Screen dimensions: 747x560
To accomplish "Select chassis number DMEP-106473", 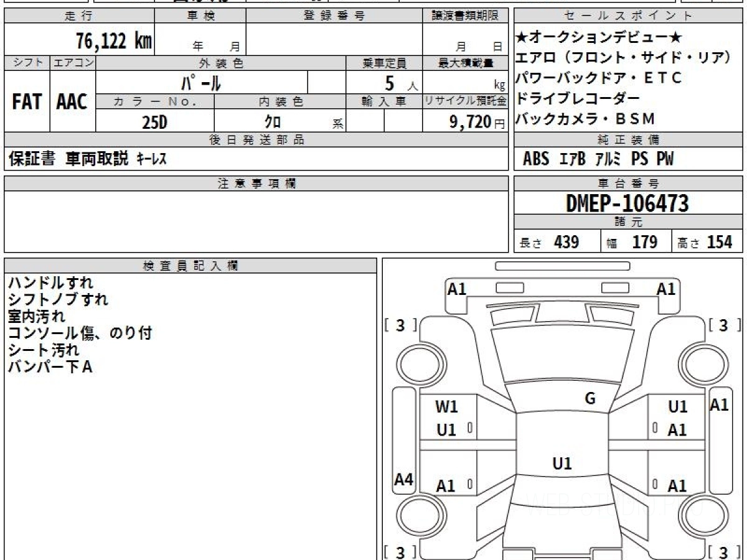I will coord(627,203).
